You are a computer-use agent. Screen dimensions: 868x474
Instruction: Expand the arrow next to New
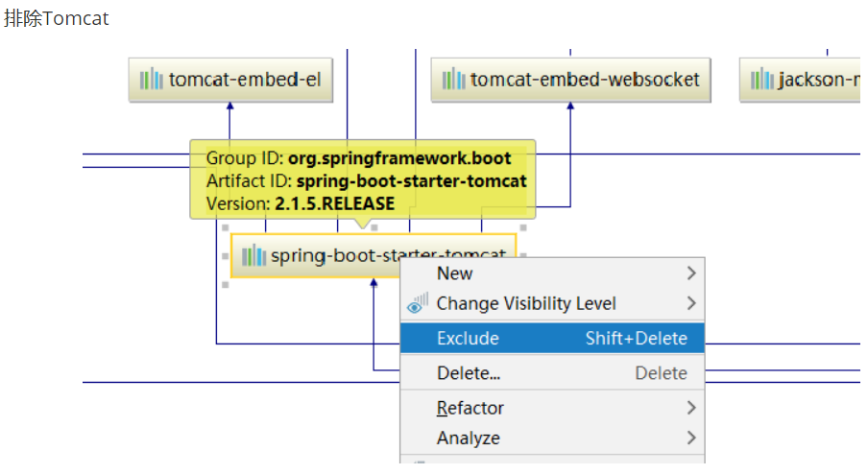691,273
